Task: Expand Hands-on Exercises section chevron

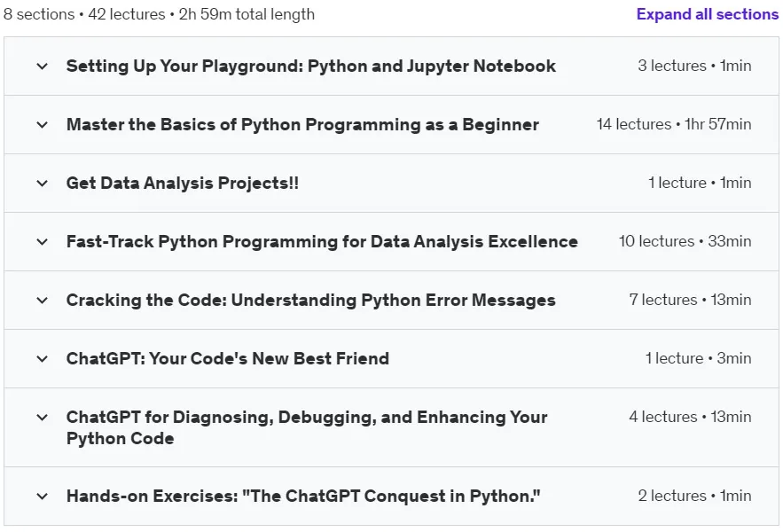Action: coord(43,496)
